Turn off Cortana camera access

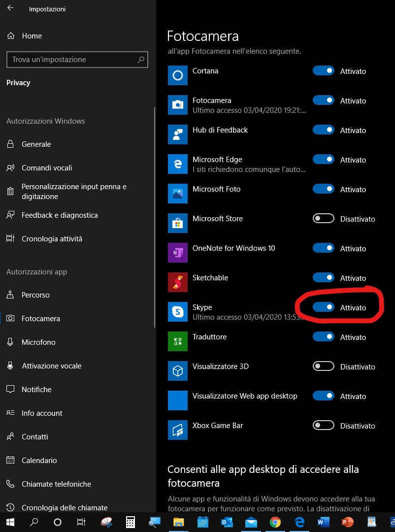point(324,71)
